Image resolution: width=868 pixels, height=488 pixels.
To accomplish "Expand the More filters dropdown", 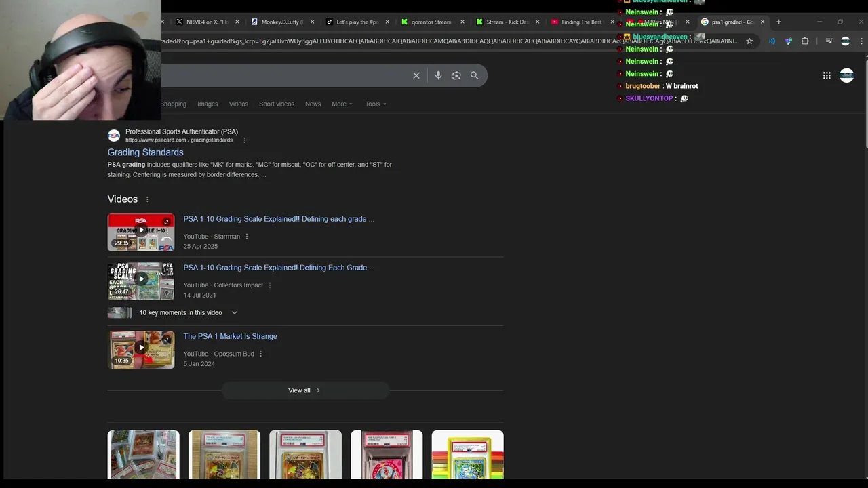I will tap(342, 104).
